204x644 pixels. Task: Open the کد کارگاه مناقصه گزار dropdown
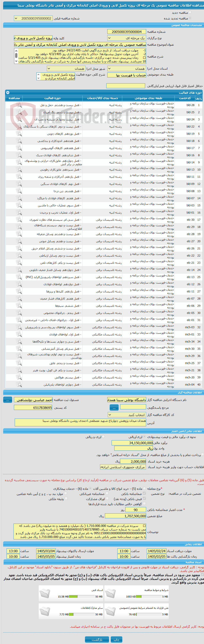point(127,414)
